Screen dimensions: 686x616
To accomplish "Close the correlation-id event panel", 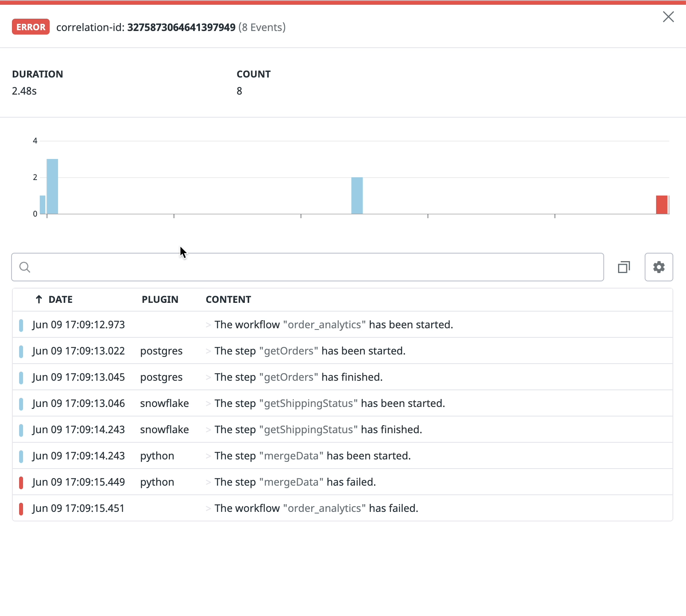I will point(669,17).
